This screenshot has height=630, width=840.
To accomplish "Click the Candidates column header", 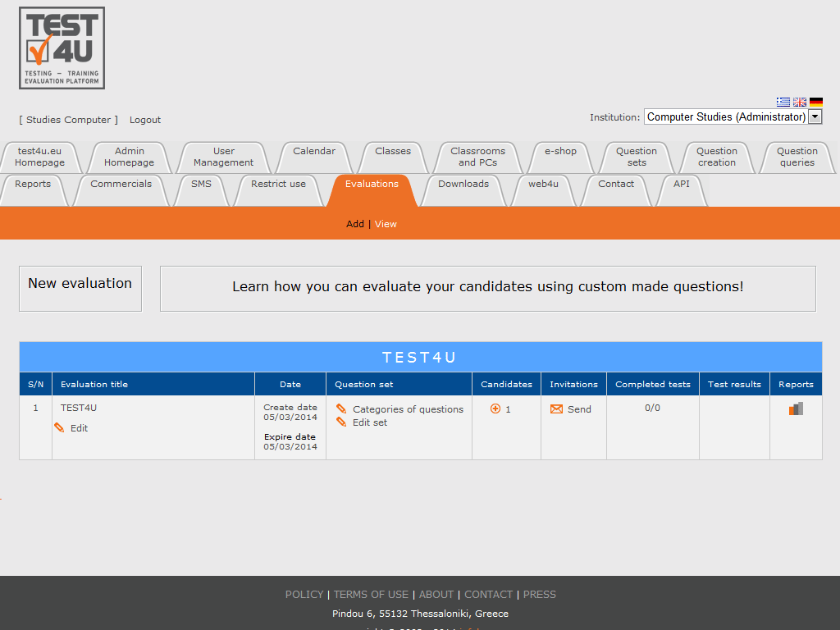I will tap(507, 384).
